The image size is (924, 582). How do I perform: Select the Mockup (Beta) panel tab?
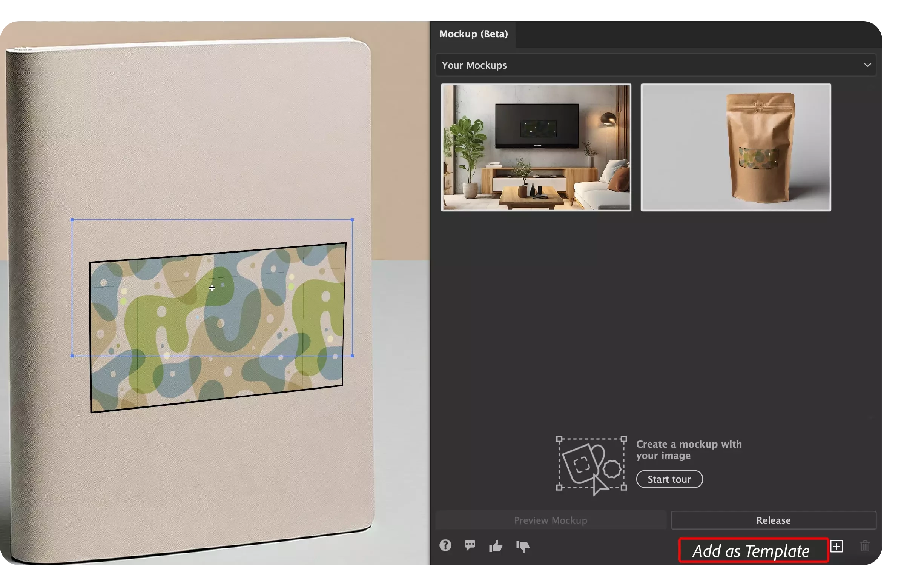(474, 34)
